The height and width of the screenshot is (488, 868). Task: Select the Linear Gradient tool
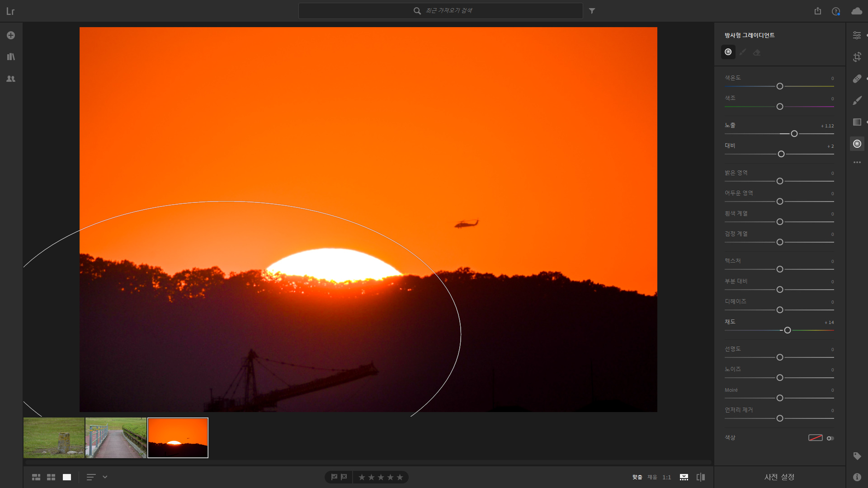pos(857,122)
